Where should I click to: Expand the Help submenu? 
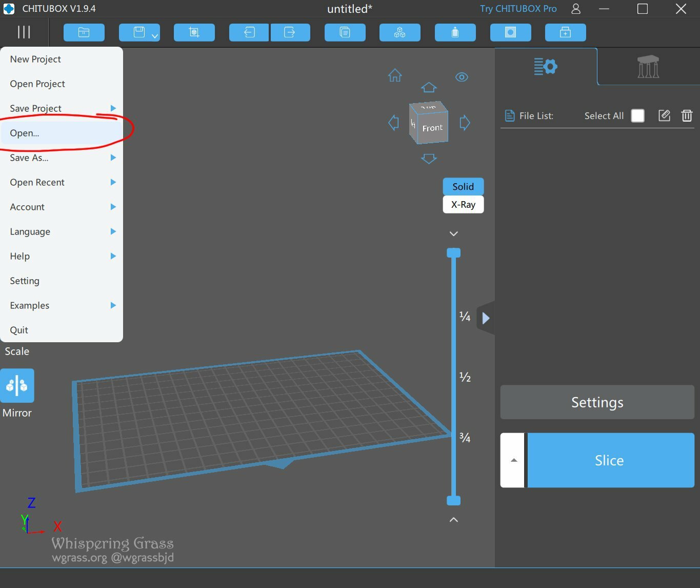tap(62, 256)
